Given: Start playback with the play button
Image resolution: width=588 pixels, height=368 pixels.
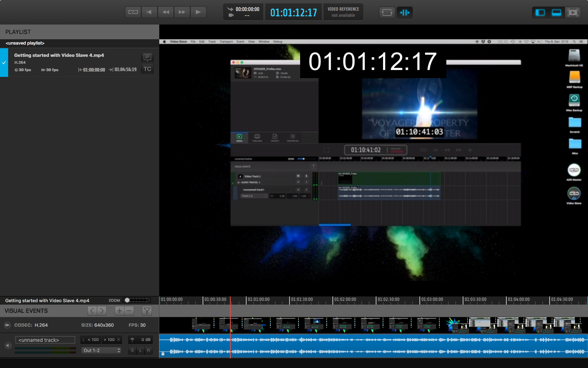Looking at the screenshot, I should coord(198,12).
